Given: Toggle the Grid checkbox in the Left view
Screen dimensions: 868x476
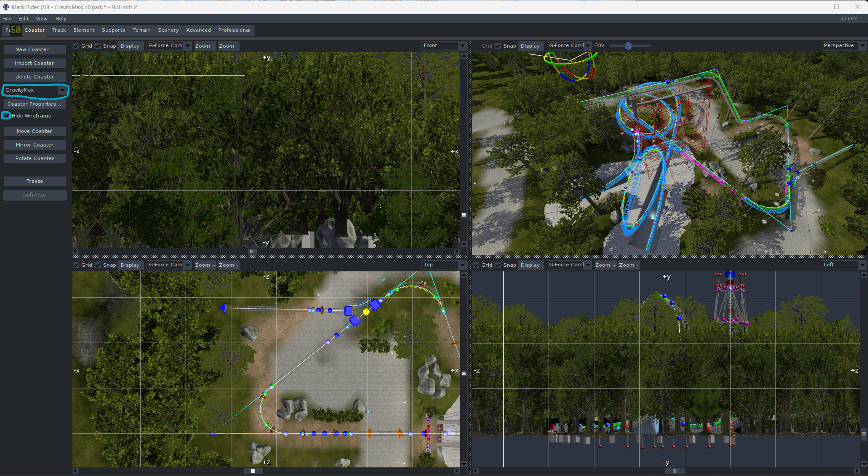Looking at the screenshot, I should click(x=476, y=265).
